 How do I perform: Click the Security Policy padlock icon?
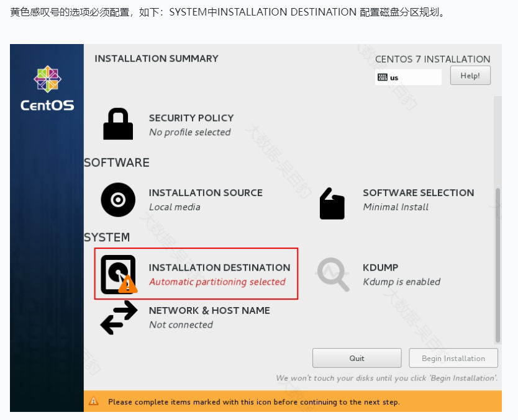[118, 123]
